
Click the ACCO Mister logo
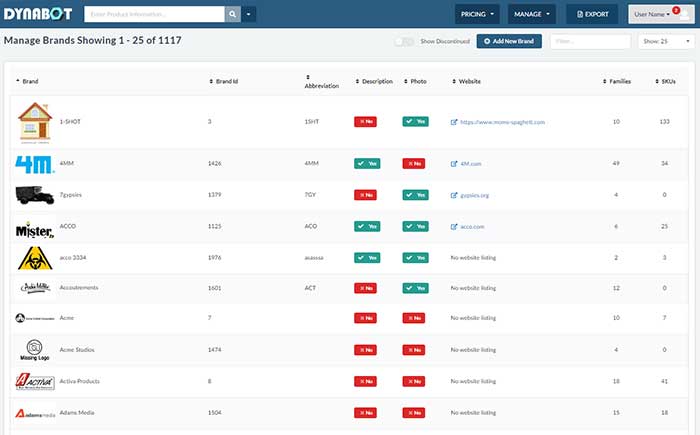tap(35, 230)
